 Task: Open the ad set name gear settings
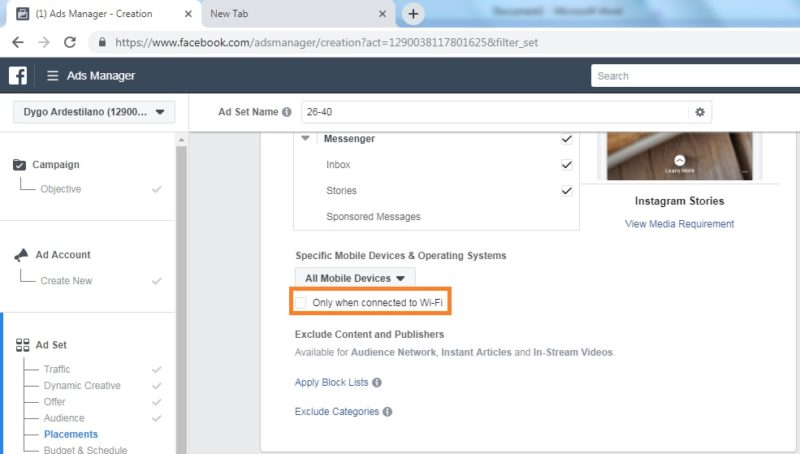click(700, 112)
